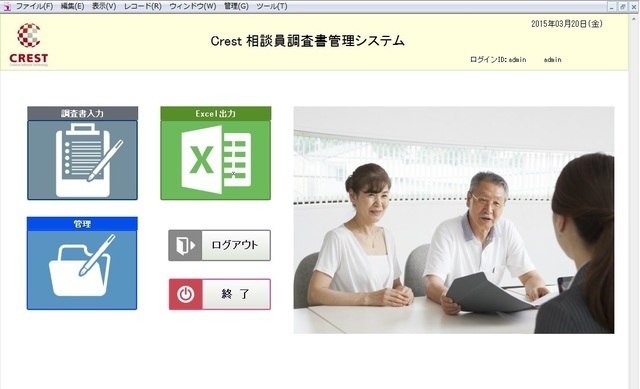Open the ウィンドウ(W) menu

click(x=193, y=7)
